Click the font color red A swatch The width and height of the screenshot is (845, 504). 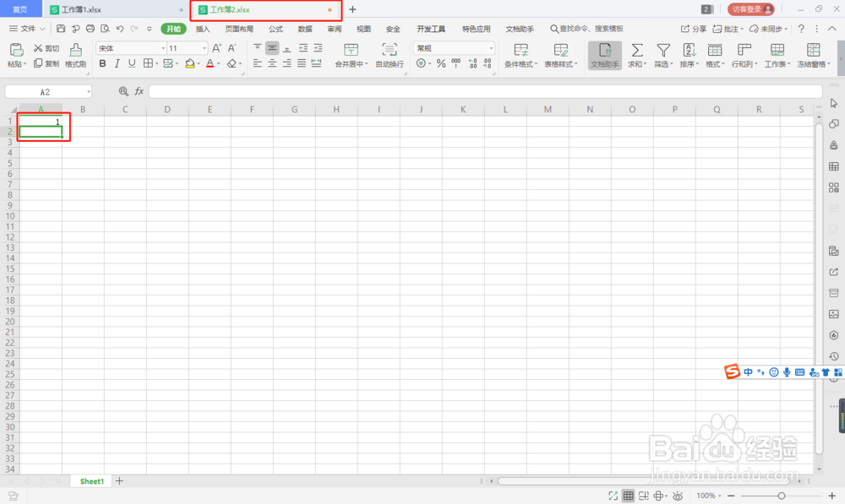coord(210,63)
